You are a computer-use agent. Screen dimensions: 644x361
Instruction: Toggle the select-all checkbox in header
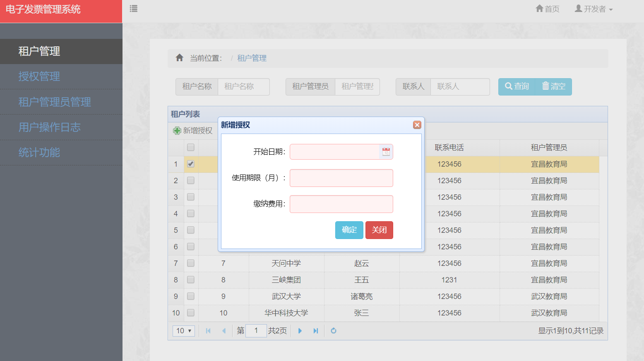tap(191, 147)
